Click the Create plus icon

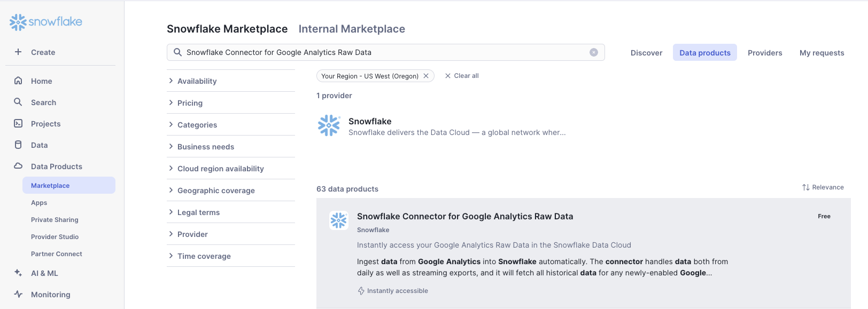pyautogui.click(x=18, y=52)
